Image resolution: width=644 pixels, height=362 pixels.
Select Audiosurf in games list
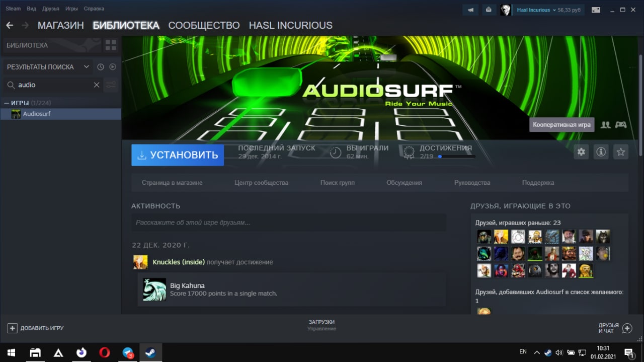pos(60,114)
